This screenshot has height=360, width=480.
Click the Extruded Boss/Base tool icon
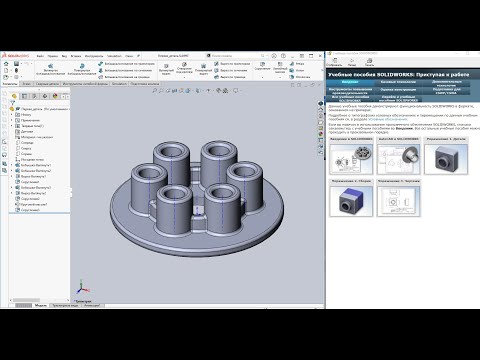[x=50, y=66]
